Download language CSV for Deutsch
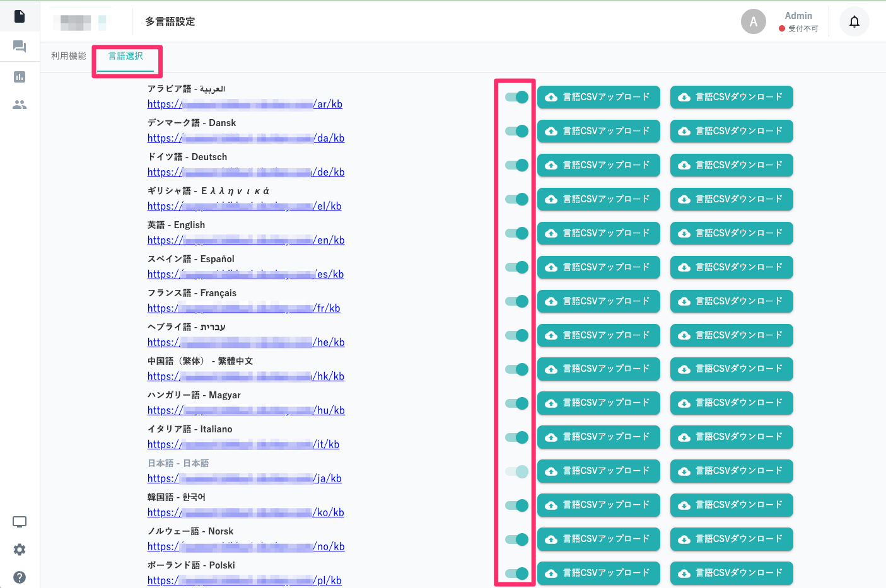 [732, 165]
